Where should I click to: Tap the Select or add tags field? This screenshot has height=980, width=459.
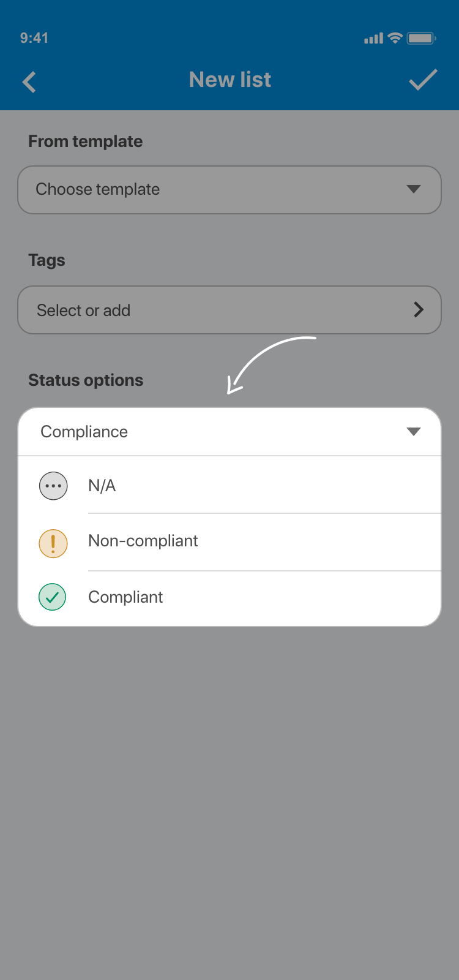(x=229, y=310)
